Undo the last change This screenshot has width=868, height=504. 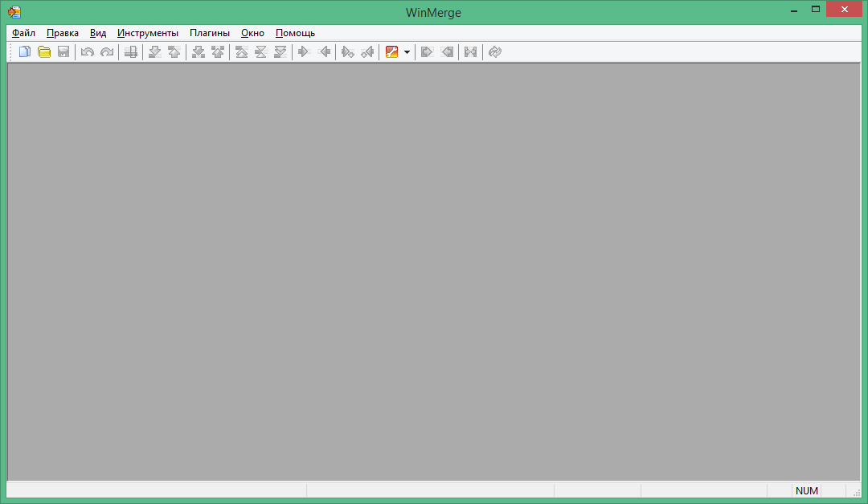coord(88,51)
